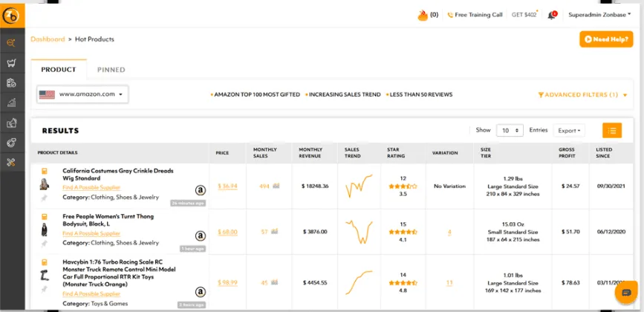Screen dimensions: 644x312
Task: Open the growth bar chart sidebar icon
Action: click(11, 103)
